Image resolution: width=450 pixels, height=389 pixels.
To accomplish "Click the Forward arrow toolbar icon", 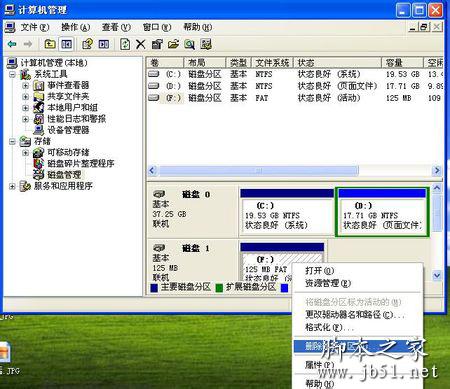I will [27, 44].
